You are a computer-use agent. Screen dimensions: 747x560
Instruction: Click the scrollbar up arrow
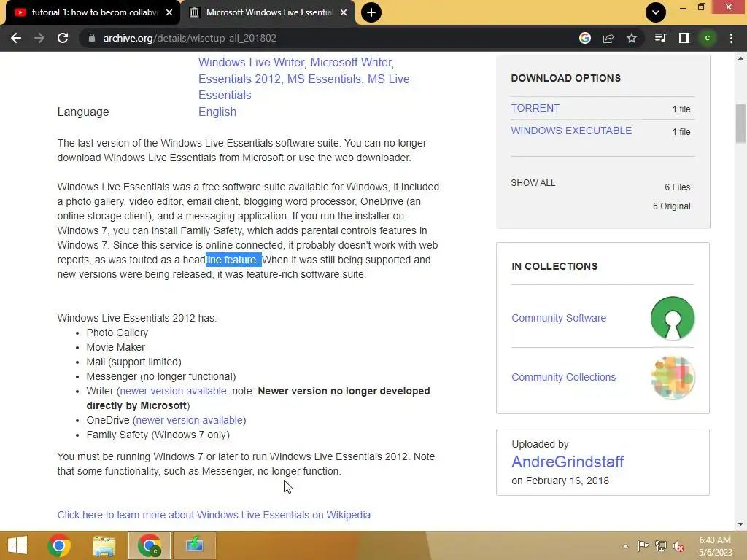740,58
